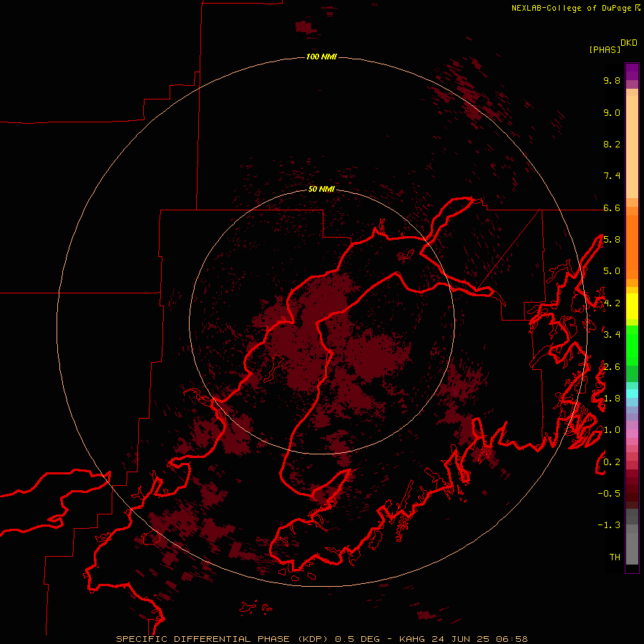This screenshot has height=644, width=644.
Task: Click the 3.4 color scale value
Action: tap(612, 335)
